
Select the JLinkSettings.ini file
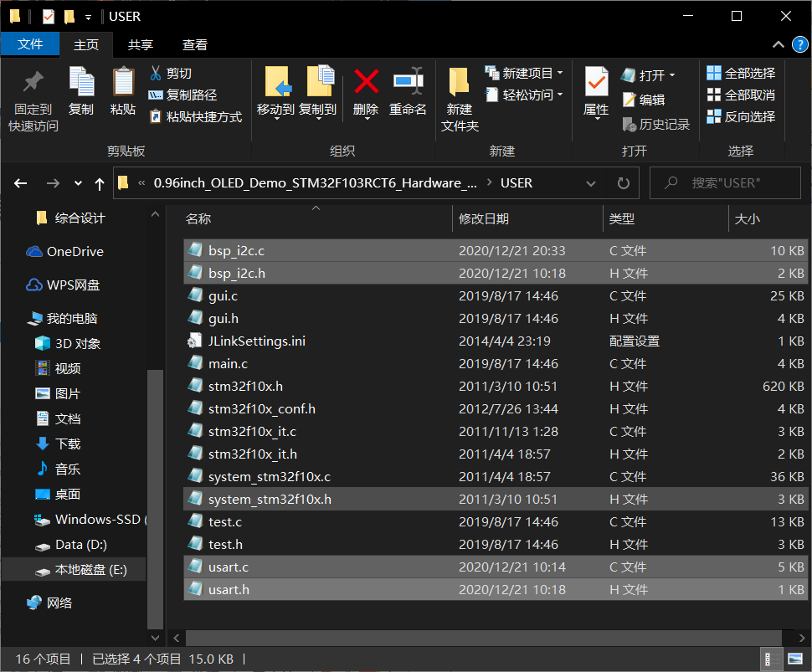pos(495,341)
